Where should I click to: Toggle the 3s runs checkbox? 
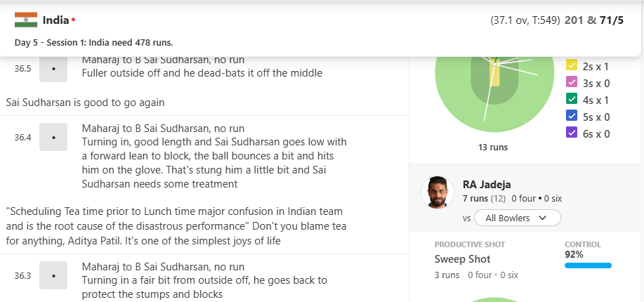click(572, 83)
